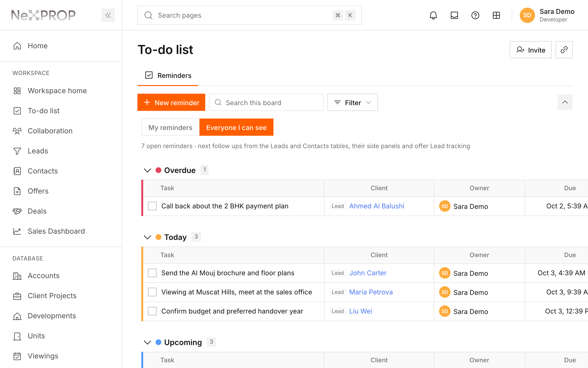Click the Overdue count badge showing 1
Viewport: 588px width, 368px height.
(204, 170)
